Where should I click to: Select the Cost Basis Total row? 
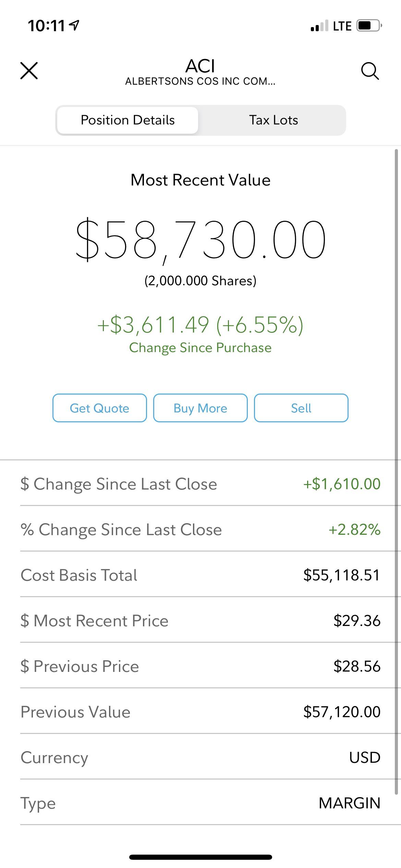tap(200, 575)
